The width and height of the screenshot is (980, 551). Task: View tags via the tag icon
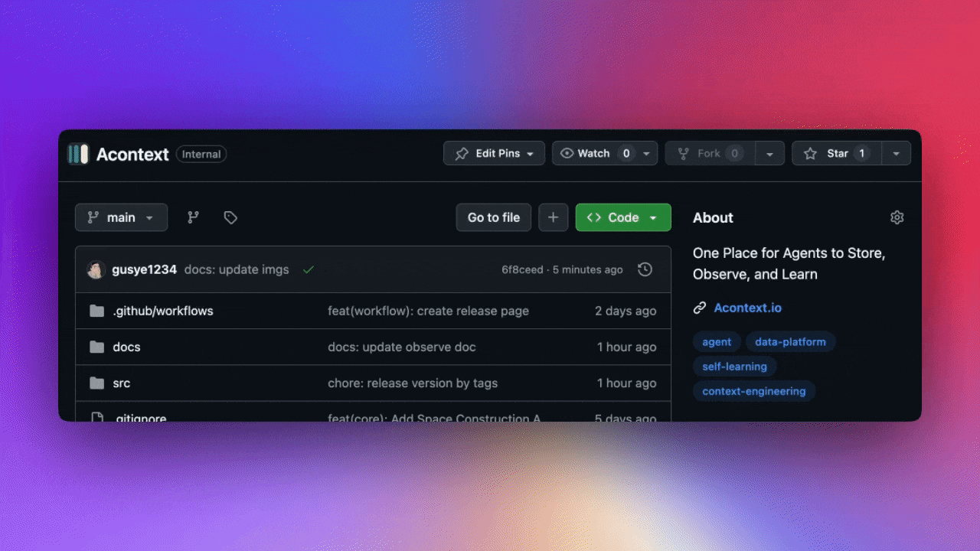230,217
